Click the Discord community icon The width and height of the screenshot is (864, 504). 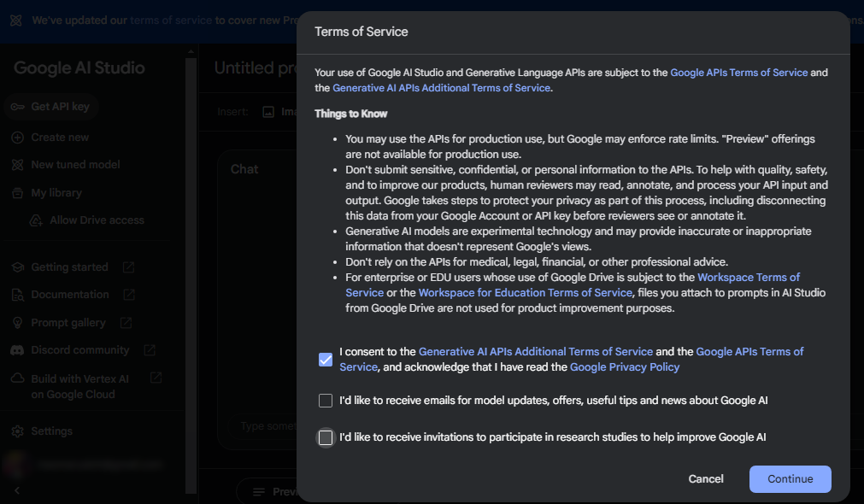(17, 350)
